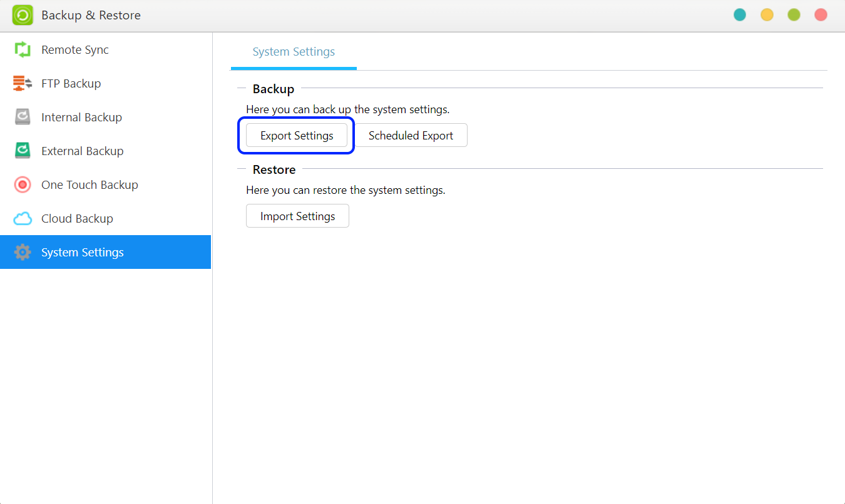Viewport: 845px width, 504px height.
Task: Click the teal window control button
Action: pyautogui.click(x=740, y=15)
